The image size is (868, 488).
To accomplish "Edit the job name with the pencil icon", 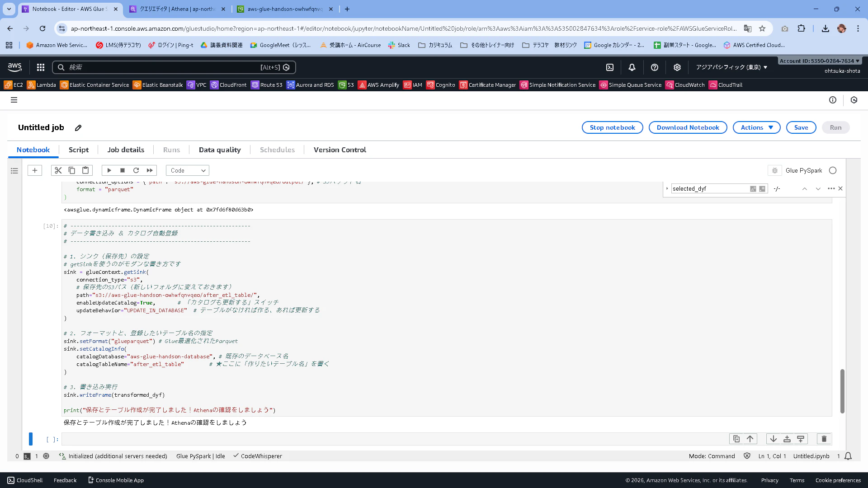I will click(78, 128).
